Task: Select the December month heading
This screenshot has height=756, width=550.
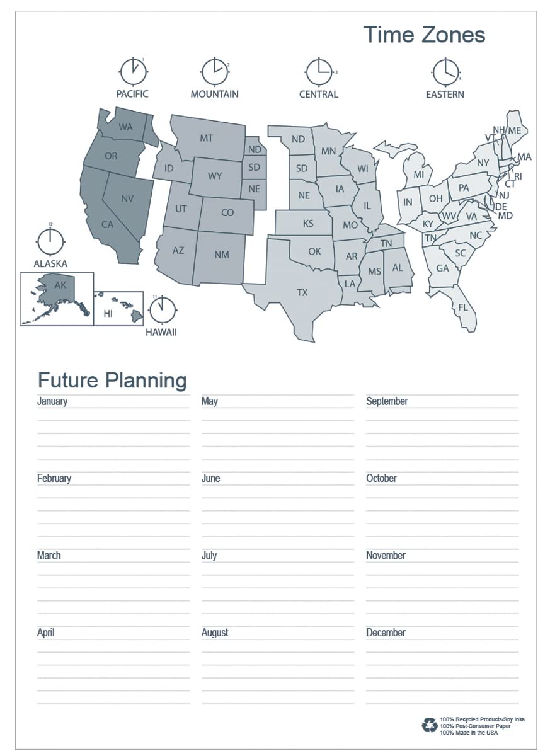Action: tap(386, 633)
